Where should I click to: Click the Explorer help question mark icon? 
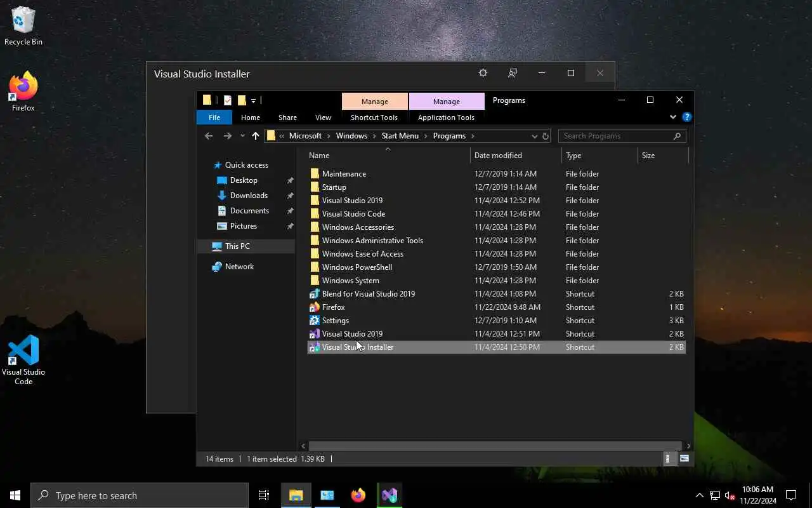(x=686, y=117)
